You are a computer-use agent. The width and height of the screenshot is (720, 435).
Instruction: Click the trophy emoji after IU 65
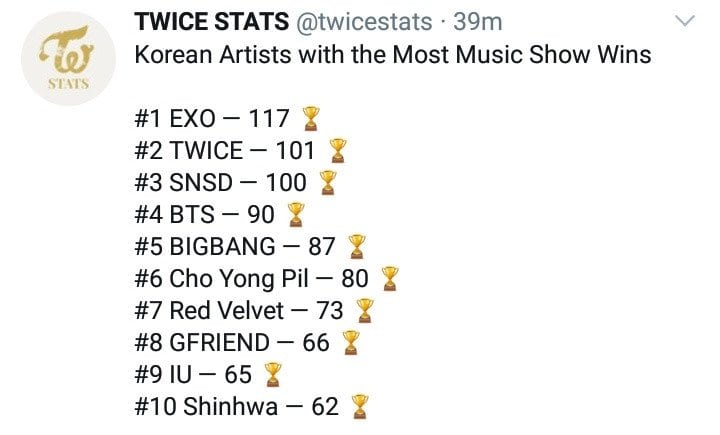(271, 375)
